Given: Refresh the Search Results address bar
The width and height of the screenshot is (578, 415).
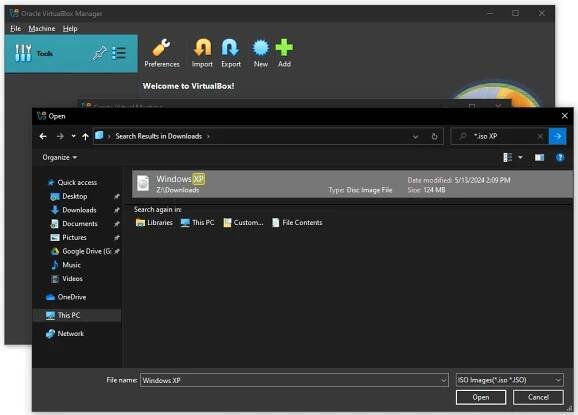Looking at the screenshot, I should [x=435, y=137].
